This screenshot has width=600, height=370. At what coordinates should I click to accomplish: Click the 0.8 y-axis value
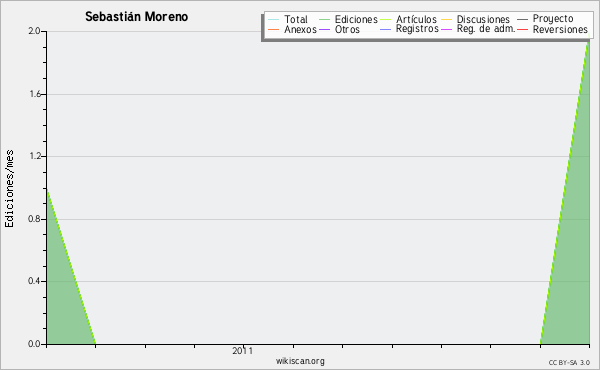[x=34, y=219]
